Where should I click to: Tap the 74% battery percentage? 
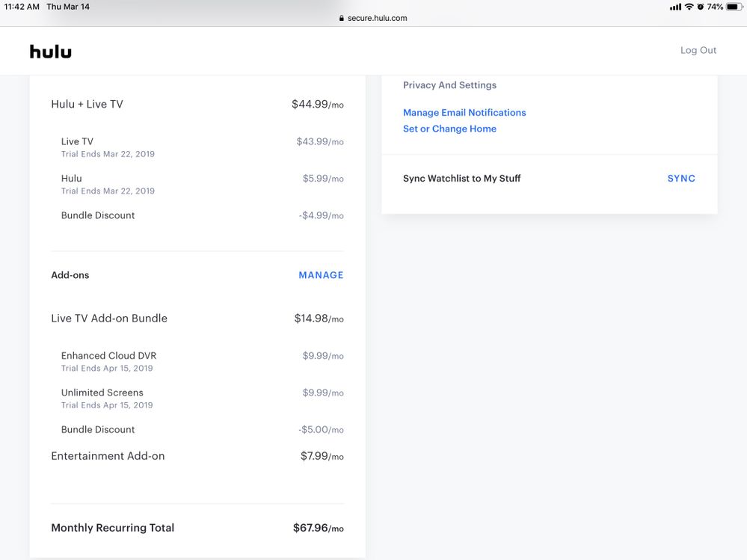[x=715, y=7]
